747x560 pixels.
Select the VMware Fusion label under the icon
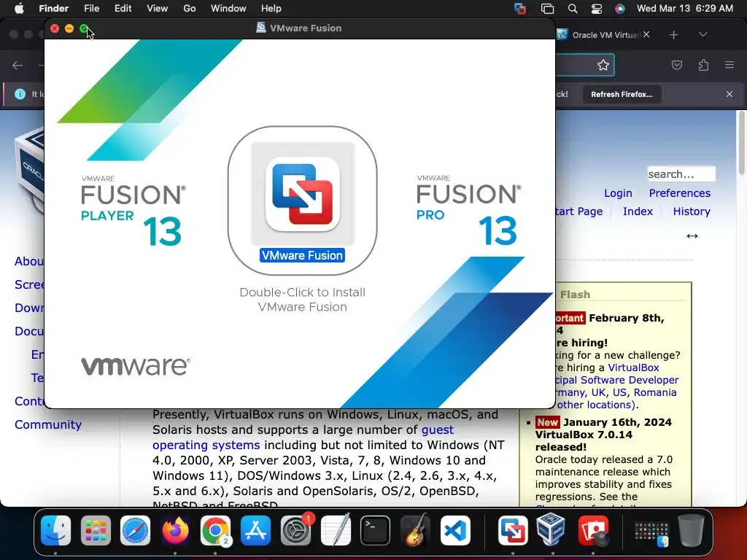point(303,255)
